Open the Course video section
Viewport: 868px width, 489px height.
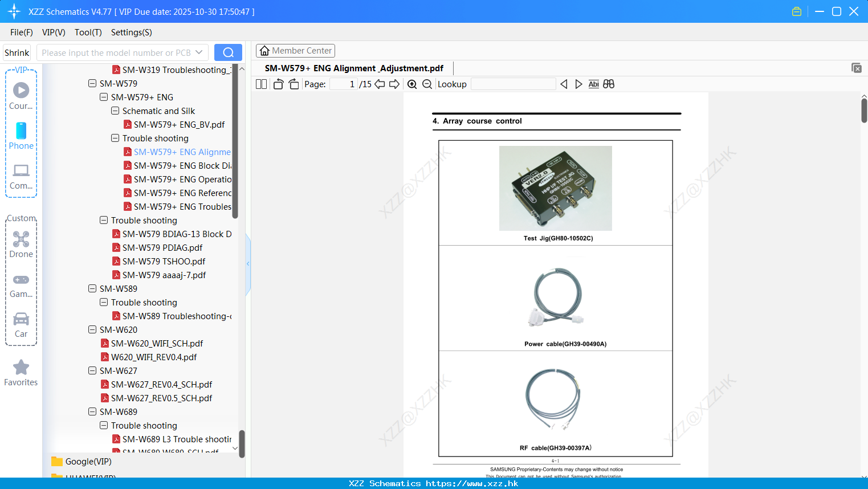(21, 95)
